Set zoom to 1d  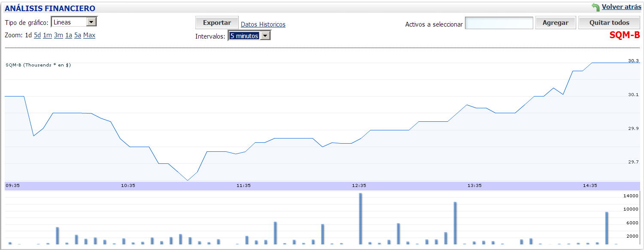pos(28,35)
